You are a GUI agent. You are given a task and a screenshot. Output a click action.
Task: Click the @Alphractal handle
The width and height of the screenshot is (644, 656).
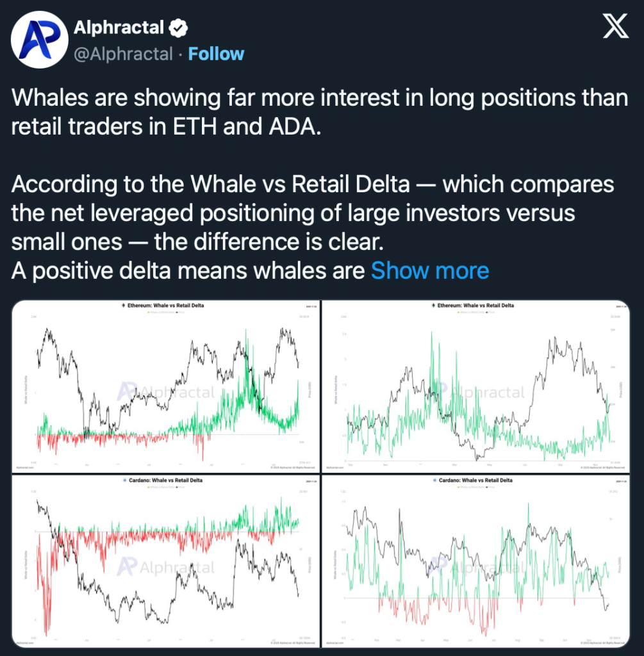(x=123, y=54)
